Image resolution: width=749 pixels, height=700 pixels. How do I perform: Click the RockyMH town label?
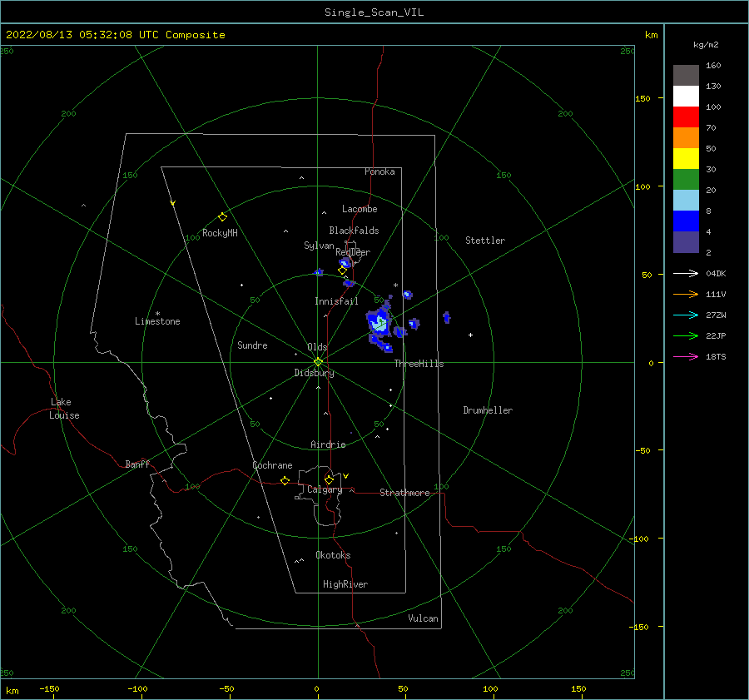point(220,233)
